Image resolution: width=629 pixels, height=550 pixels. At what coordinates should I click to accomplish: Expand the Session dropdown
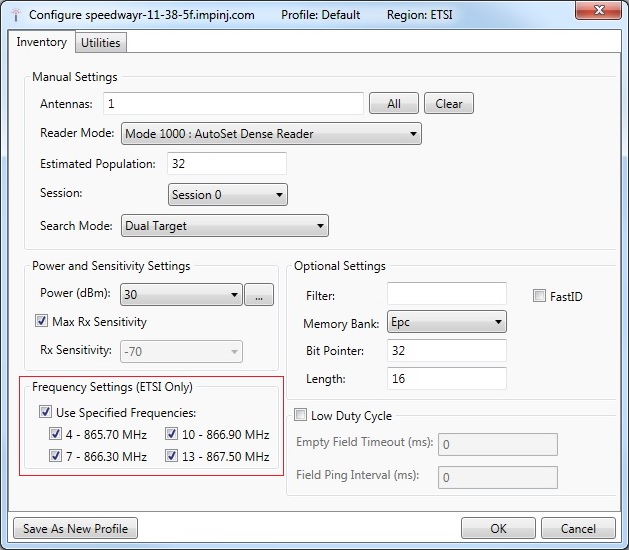tap(228, 195)
